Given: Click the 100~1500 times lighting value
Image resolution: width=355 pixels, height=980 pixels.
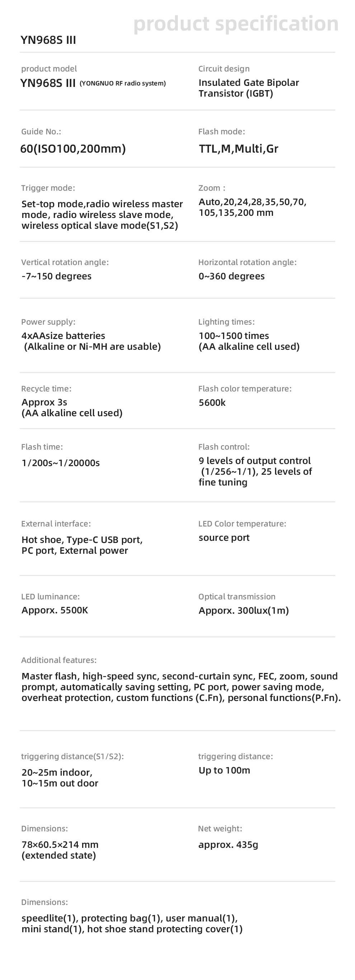Looking at the screenshot, I should pyautogui.click(x=234, y=335).
